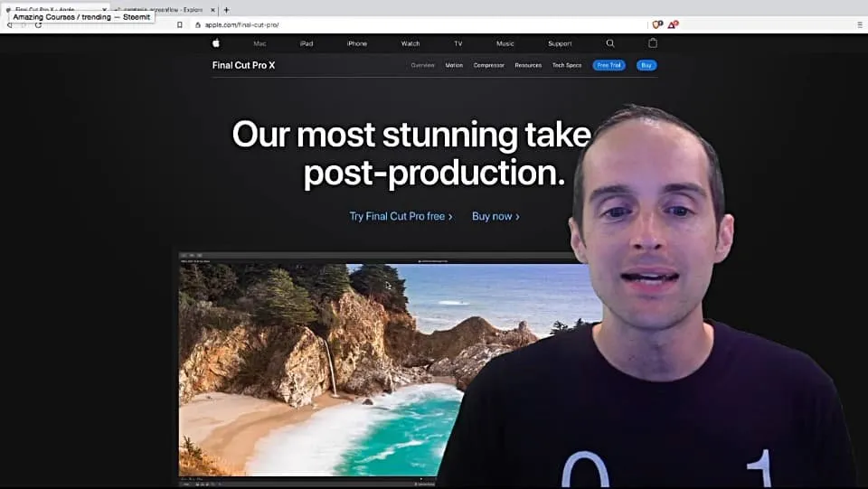
Task: Click the bookmark icon in address bar
Action: pos(179,25)
